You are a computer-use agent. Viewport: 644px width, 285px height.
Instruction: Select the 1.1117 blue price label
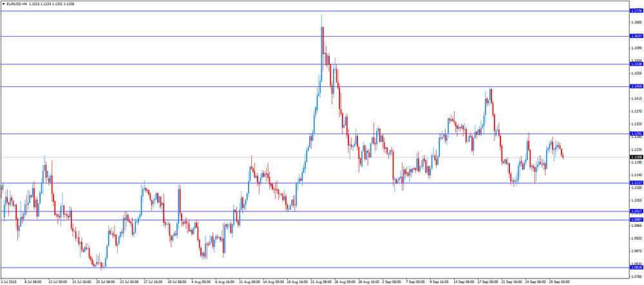636,182
